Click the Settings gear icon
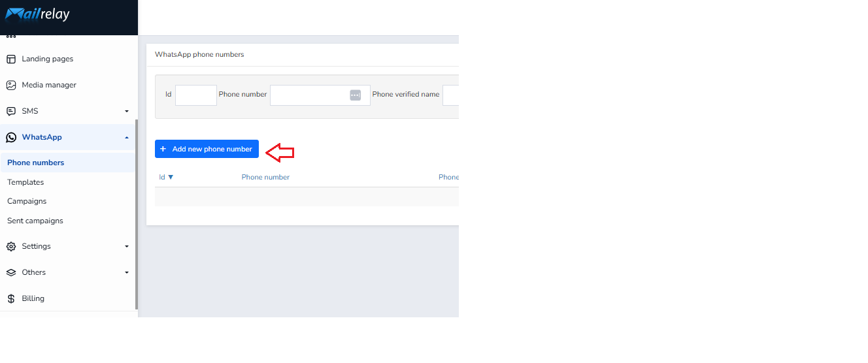 point(11,246)
